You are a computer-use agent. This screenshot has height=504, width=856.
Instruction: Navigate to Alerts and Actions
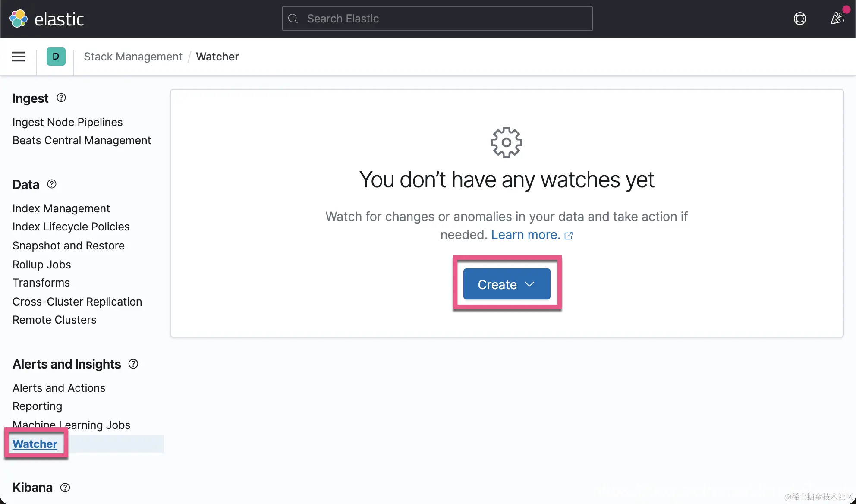click(x=59, y=388)
